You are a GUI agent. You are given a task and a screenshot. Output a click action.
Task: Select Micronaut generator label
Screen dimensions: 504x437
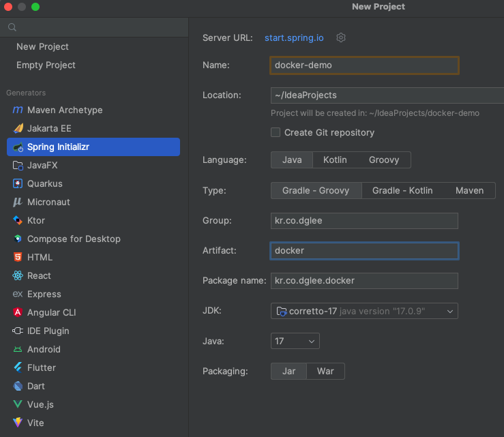coord(48,202)
